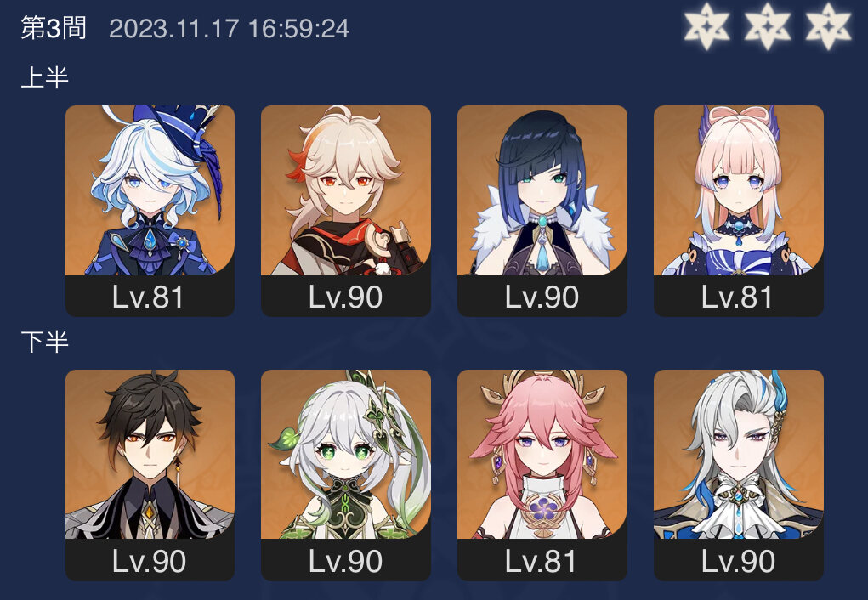Screen dimensions: 868x600
Task: Click Lv.81 label under Furina
Action: [x=148, y=297]
